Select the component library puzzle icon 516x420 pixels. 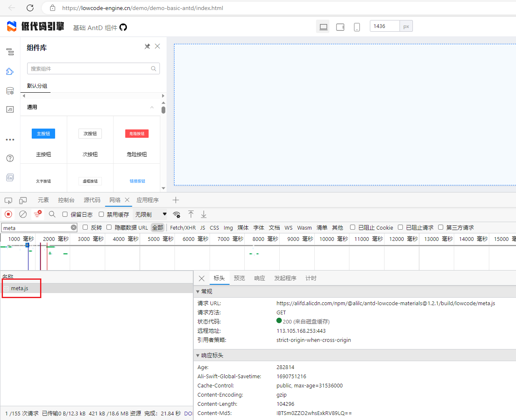pyautogui.click(x=10, y=71)
